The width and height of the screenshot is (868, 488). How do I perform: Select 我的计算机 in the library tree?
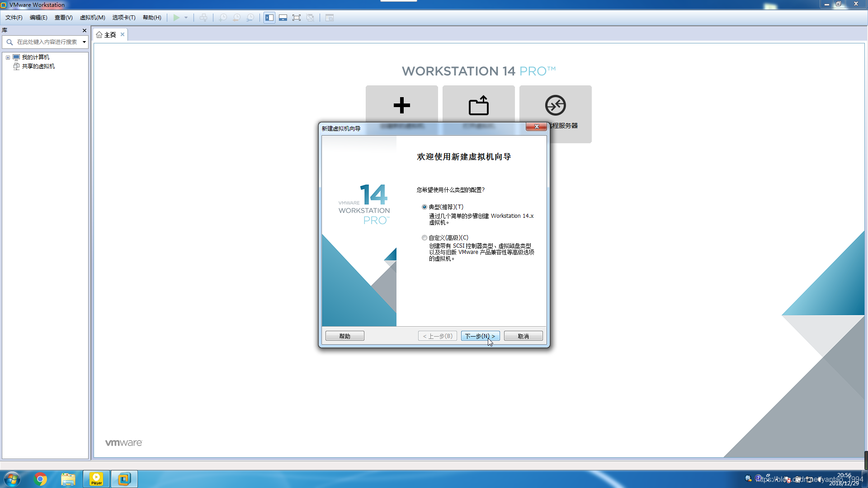pyautogui.click(x=36, y=57)
